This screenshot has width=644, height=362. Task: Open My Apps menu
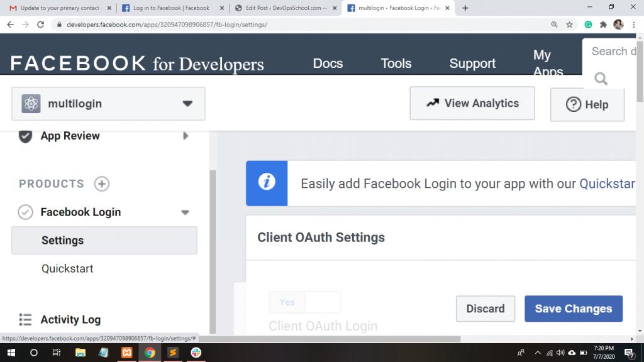[x=548, y=62]
